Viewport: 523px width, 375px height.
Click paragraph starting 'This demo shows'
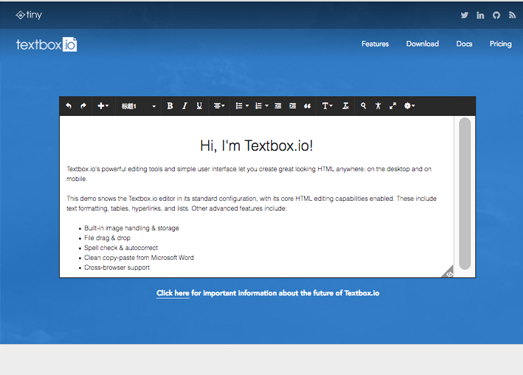(x=251, y=204)
